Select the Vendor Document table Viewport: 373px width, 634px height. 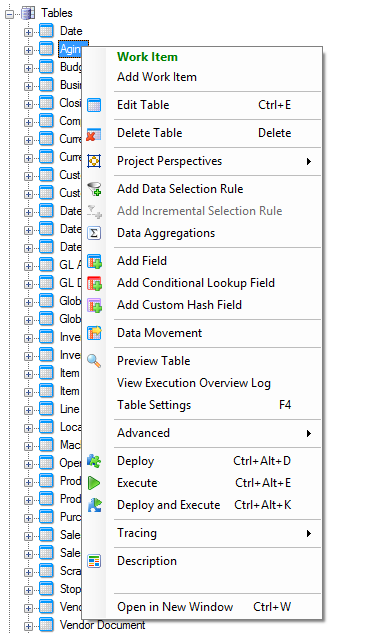[x=102, y=625]
